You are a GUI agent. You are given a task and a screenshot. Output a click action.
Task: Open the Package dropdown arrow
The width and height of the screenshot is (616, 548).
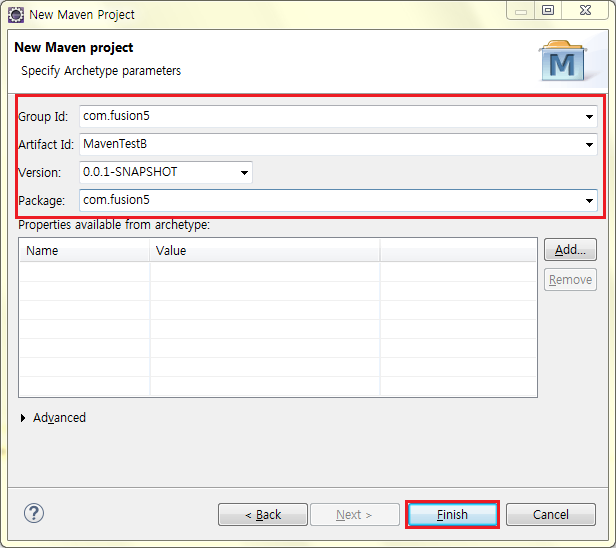[589, 201]
